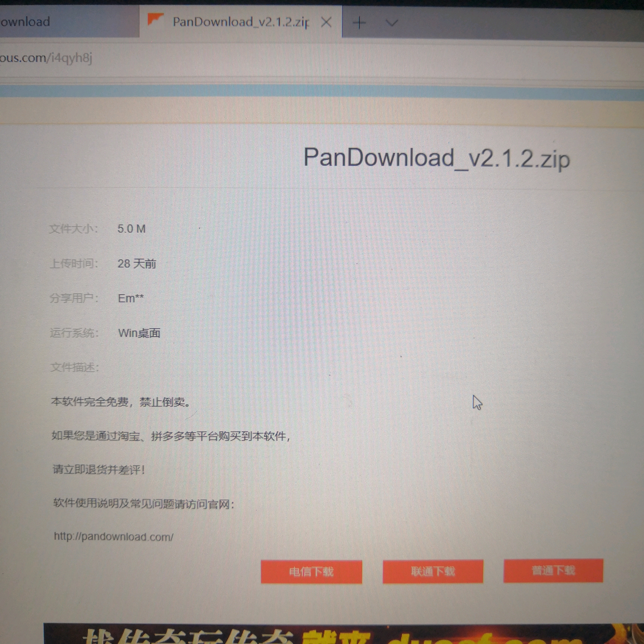This screenshot has height=644, width=644.
Task: Open a new browser tab with plus icon
Action: click(x=359, y=23)
